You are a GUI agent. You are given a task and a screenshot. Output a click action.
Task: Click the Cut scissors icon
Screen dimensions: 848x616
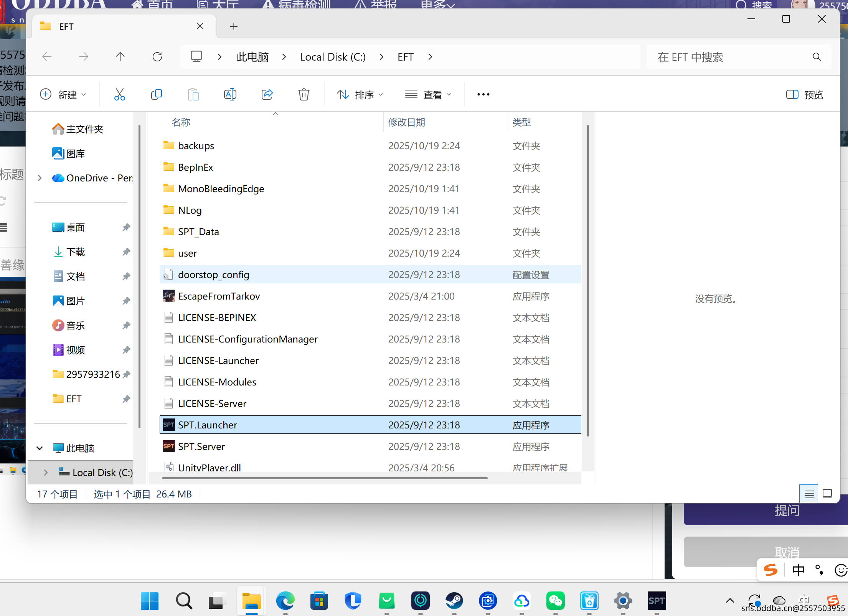119,94
